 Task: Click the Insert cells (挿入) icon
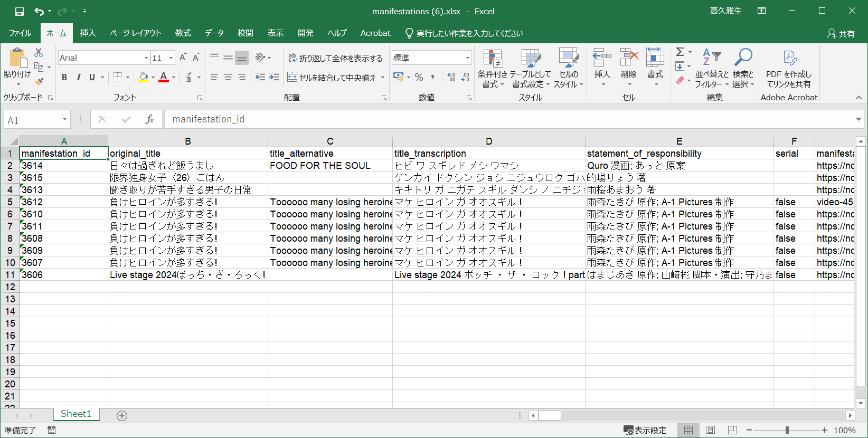tap(602, 58)
